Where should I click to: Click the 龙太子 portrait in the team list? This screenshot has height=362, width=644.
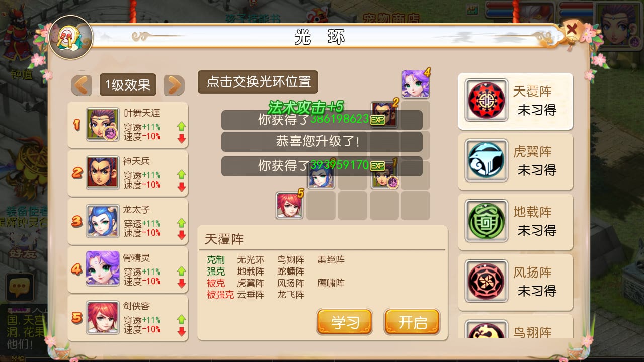tap(103, 221)
